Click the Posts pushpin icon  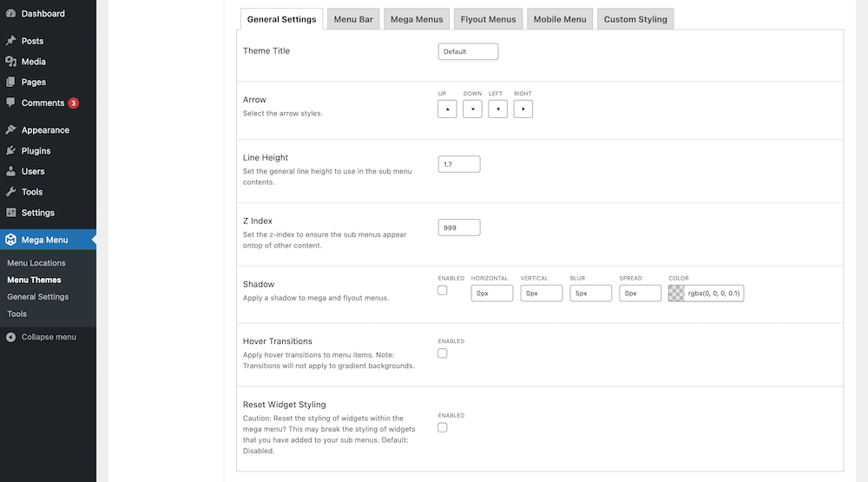point(10,41)
